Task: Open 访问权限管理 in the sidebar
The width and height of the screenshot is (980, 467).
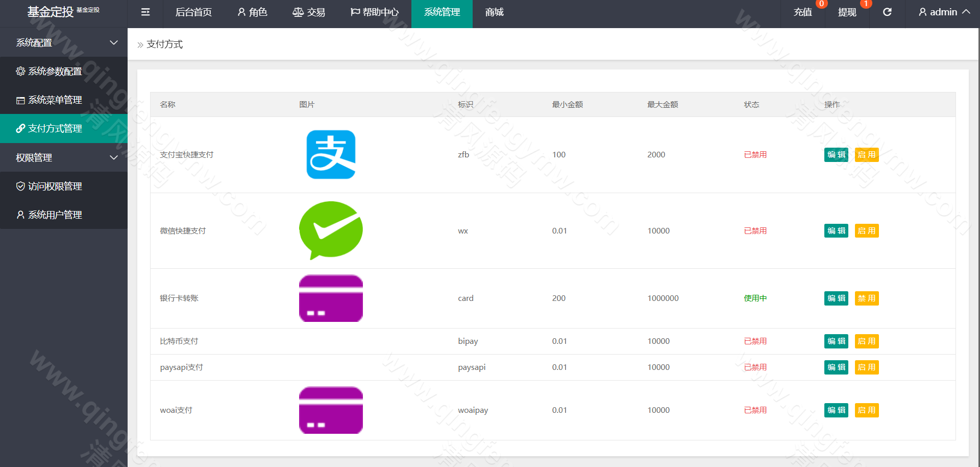Action: point(55,186)
